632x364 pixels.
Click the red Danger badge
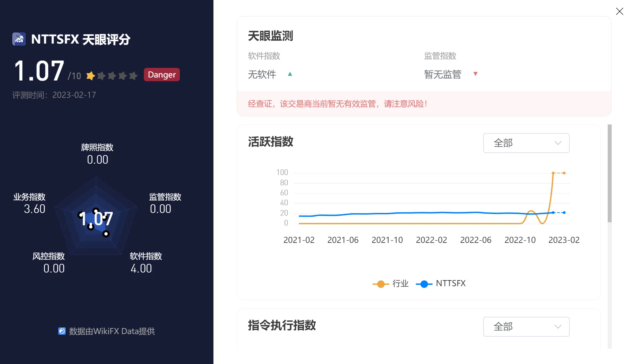tap(162, 75)
